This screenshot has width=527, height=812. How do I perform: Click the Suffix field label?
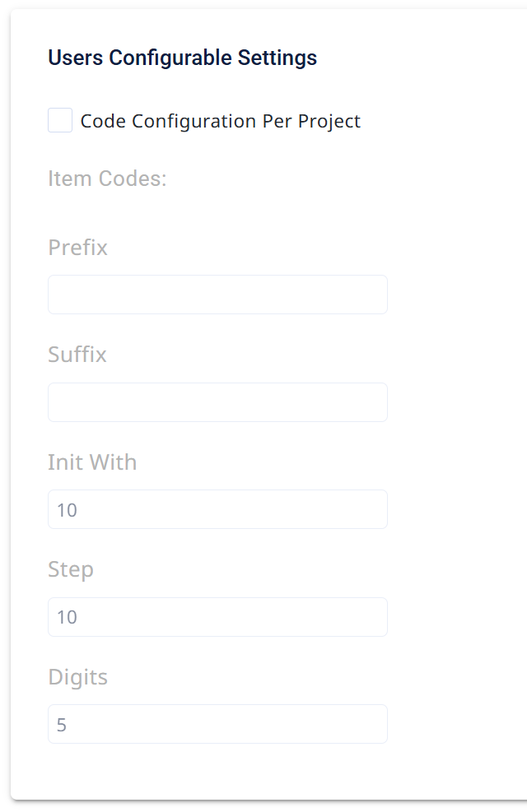[77, 355]
